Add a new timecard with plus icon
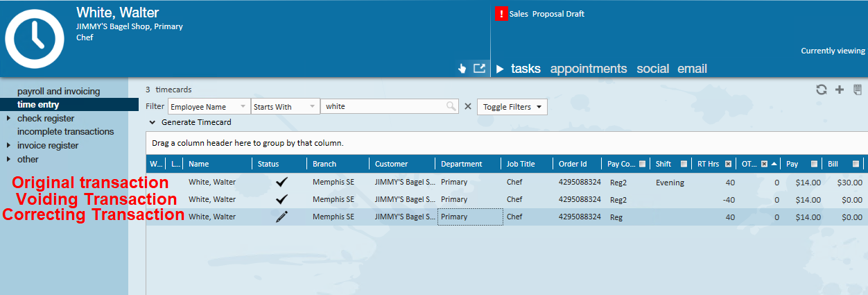The image size is (868, 295). 840,90
